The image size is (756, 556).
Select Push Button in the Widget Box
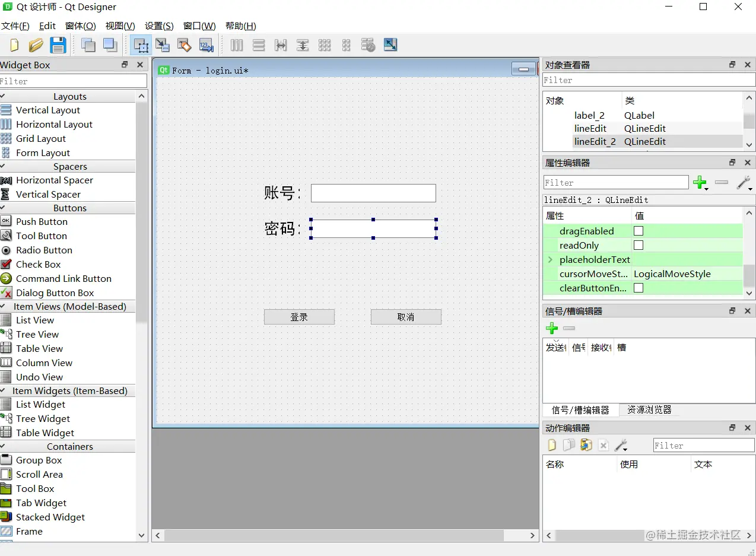tap(42, 221)
